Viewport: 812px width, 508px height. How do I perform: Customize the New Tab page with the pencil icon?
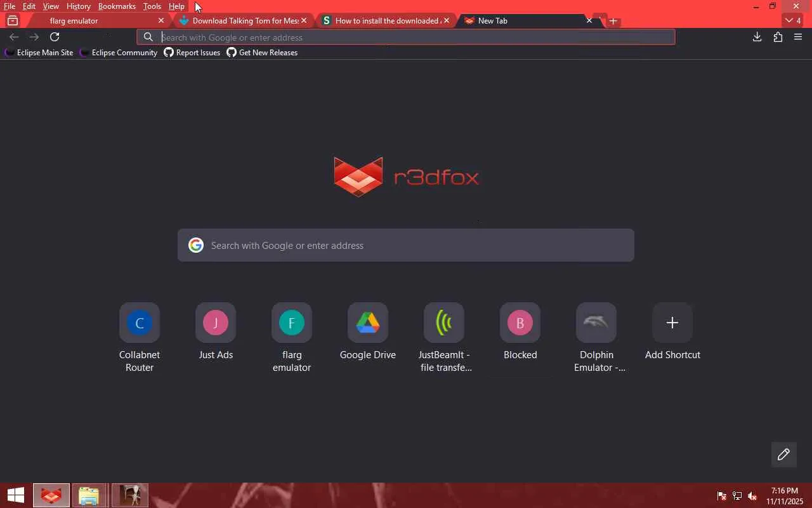pyautogui.click(x=783, y=454)
